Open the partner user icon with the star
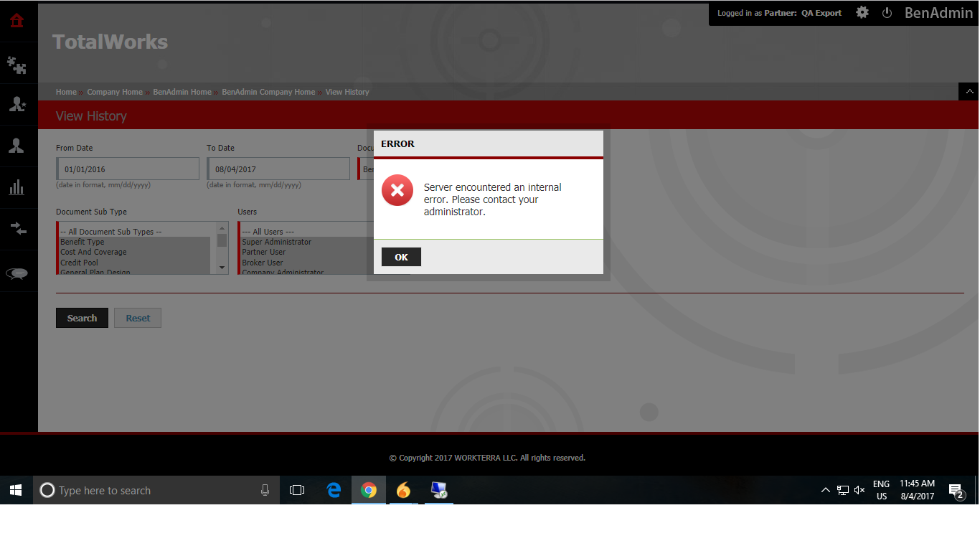 click(17, 103)
